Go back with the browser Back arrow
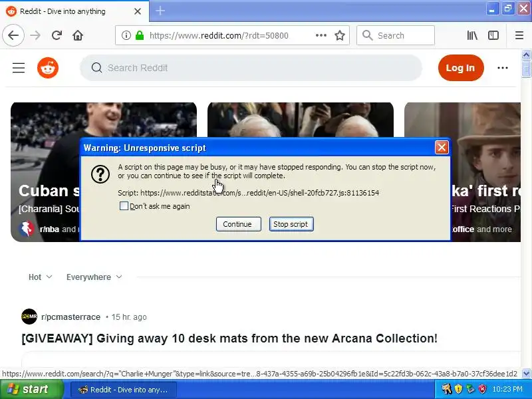 13,35
